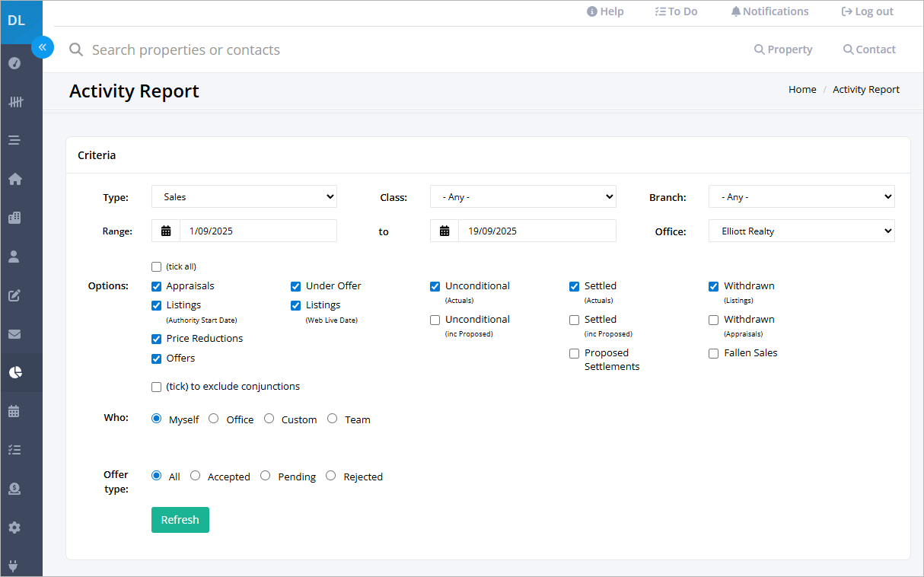Tick the Fallen Sales checkbox
The width and height of the screenshot is (924, 577).
click(x=713, y=354)
